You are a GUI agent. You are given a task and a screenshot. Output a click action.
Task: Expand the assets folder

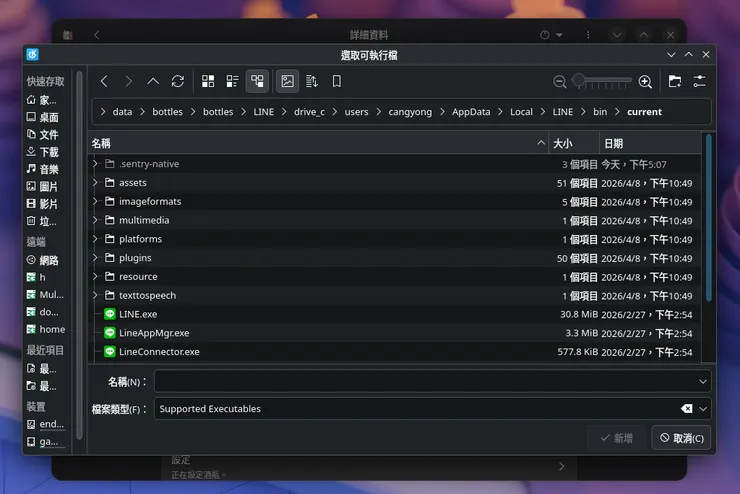point(95,183)
